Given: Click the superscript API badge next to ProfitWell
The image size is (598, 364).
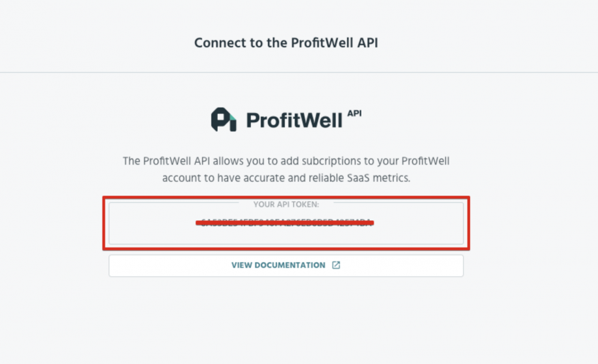Looking at the screenshot, I should tap(354, 113).
